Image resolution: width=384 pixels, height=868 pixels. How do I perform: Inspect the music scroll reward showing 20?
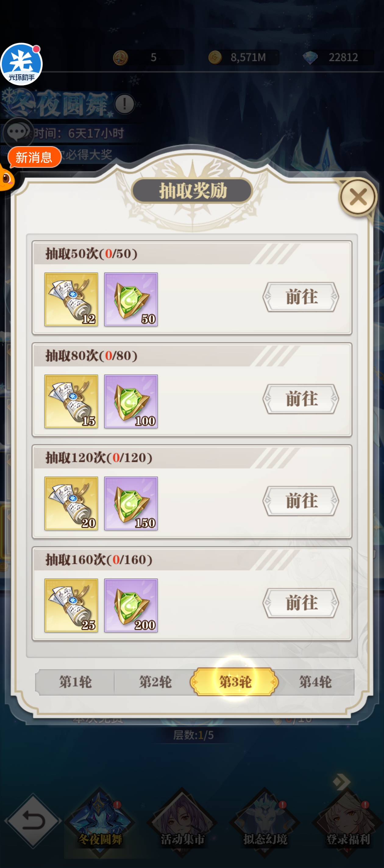point(71,503)
